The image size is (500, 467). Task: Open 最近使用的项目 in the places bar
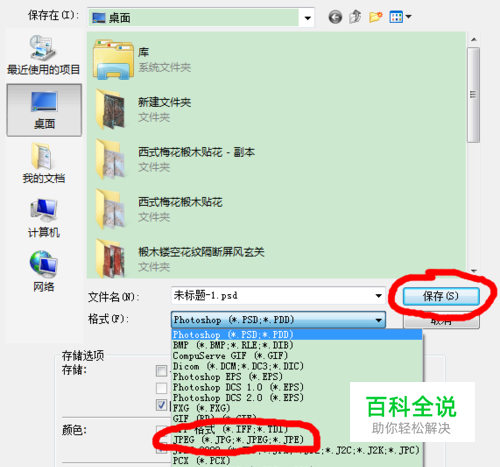coord(44,55)
